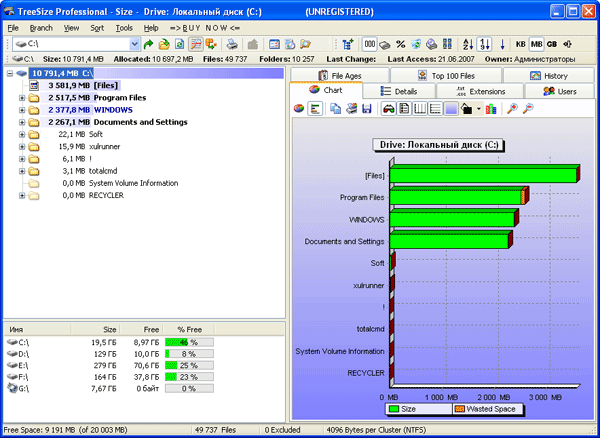
Task: Select the bar chart view icon
Action: click(x=316, y=108)
